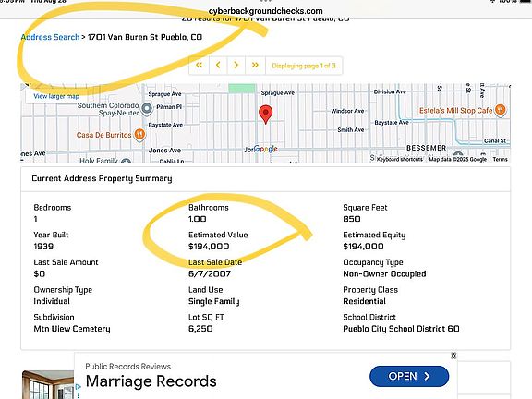The height and width of the screenshot is (399, 532).
Task: Click the Last Sale Amount $0 value
Action: point(40,273)
